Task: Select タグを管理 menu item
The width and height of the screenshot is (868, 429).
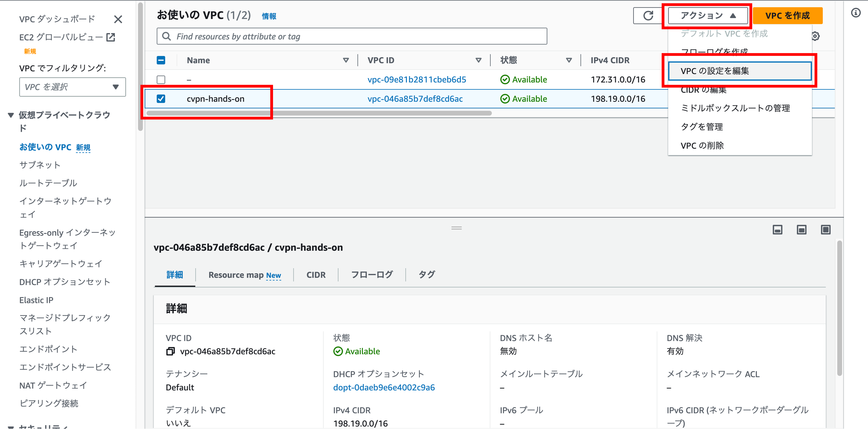Action: click(x=740, y=127)
